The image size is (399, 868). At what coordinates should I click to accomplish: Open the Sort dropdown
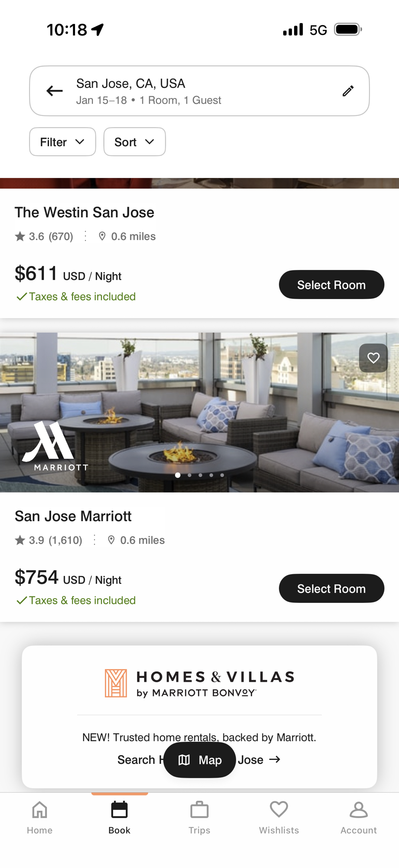tap(134, 142)
